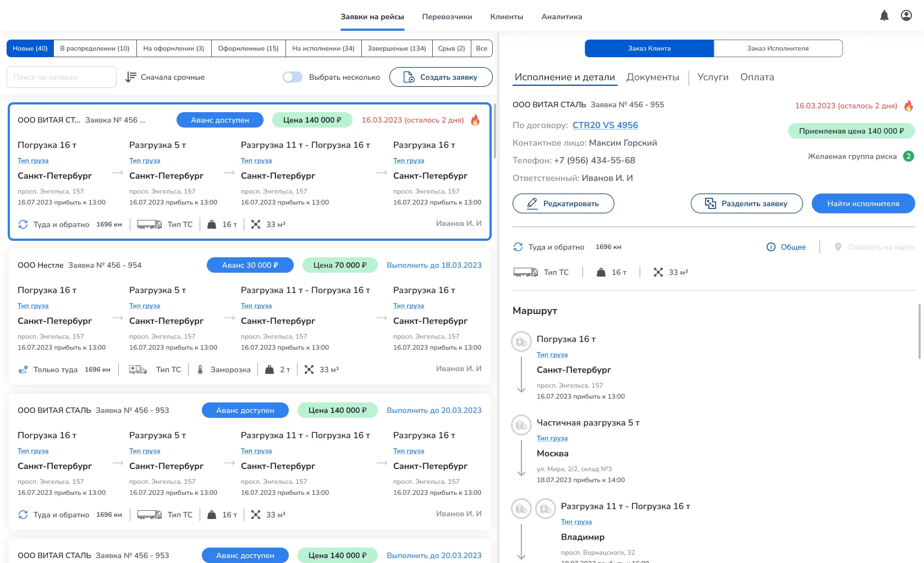Switch to Заказ Исполнителя view

778,48
